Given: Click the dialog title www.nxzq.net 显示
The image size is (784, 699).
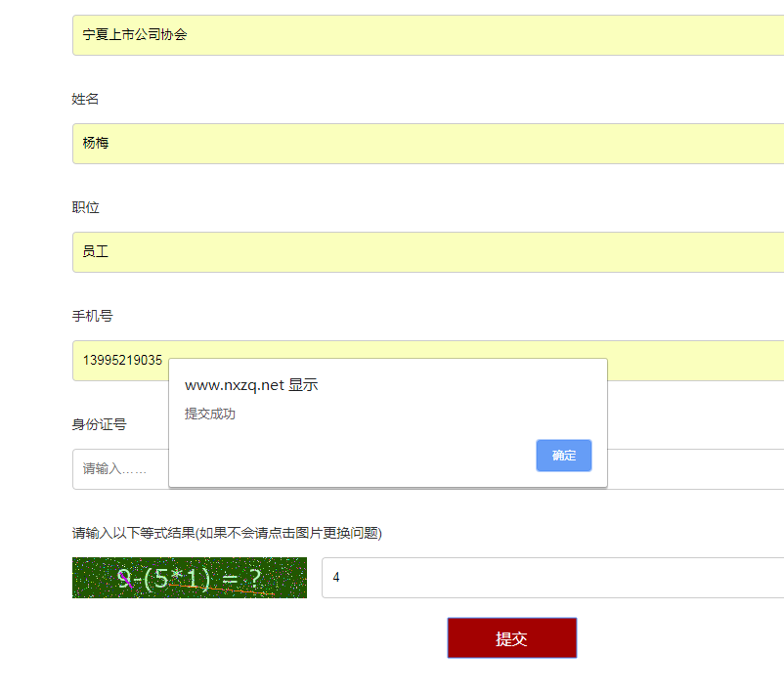Looking at the screenshot, I should click(251, 385).
